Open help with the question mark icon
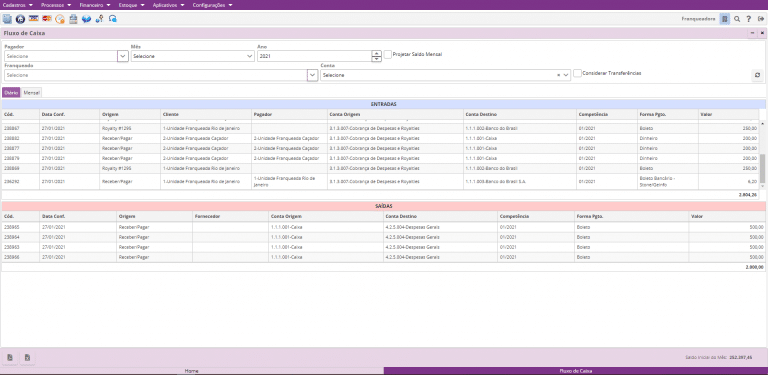The height and width of the screenshot is (375, 768). 749,19
